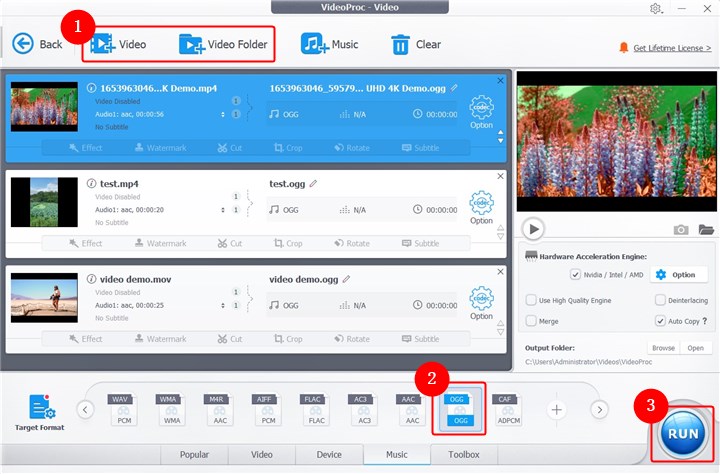720x474 pixels.
Task: Open Rotate tool for video demo.mov
Action: pos(352,339)
